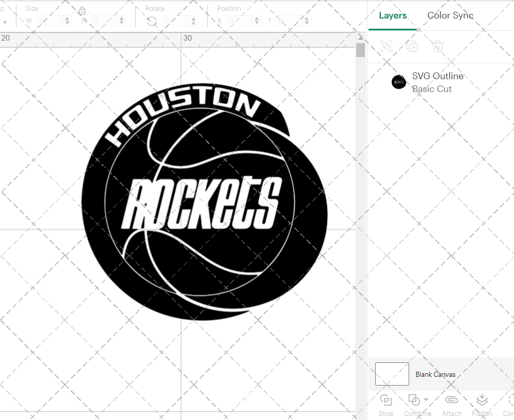
Task: Click the layer thumbnail of the Rockets logo
Action: [x=399, y=82]
